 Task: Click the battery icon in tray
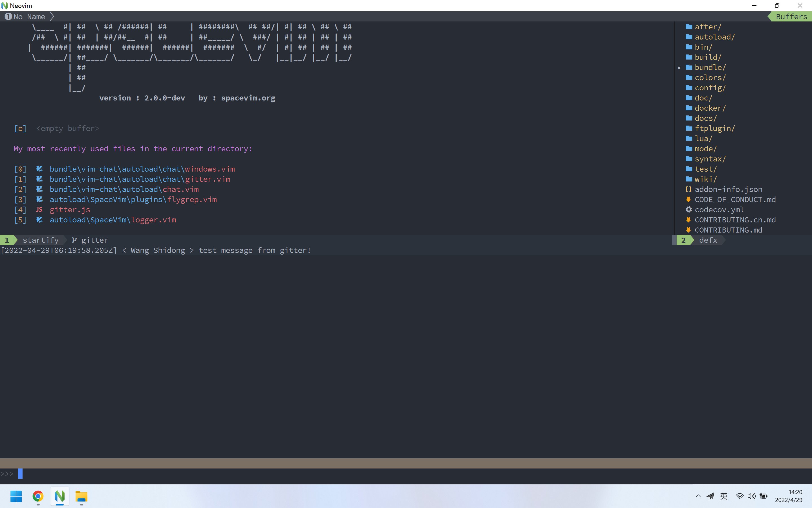pyautogui.click(x=764, y=496)
